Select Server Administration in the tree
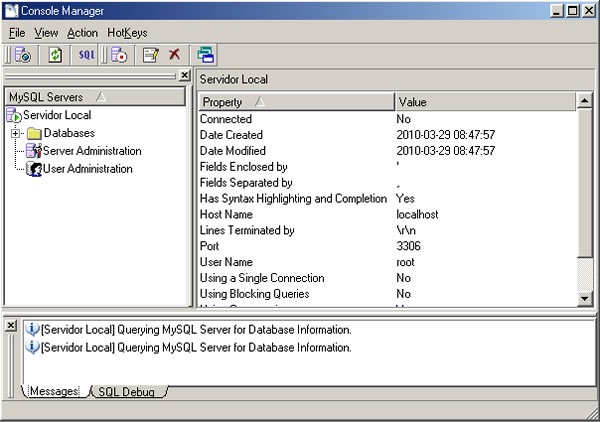The height and width of the screenshot is (422, 600). (x=92, y=151)
